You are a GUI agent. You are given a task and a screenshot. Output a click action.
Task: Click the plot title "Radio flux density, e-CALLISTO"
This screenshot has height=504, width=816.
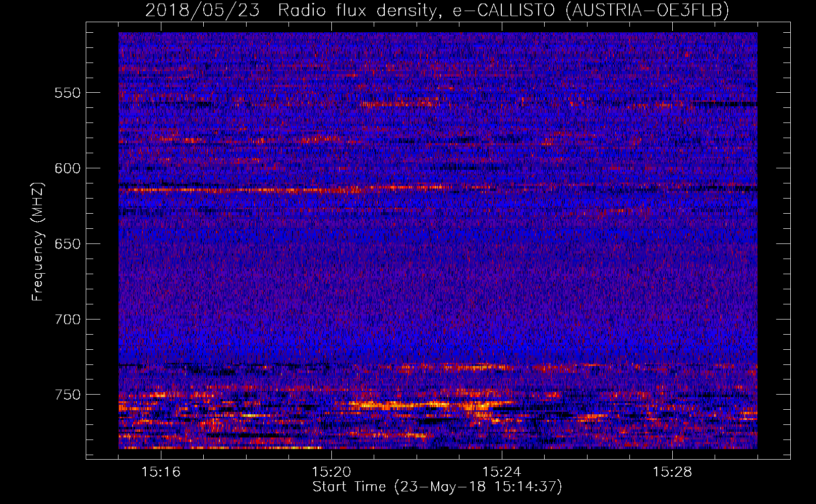pyautogui.click(x=418, y=10)
